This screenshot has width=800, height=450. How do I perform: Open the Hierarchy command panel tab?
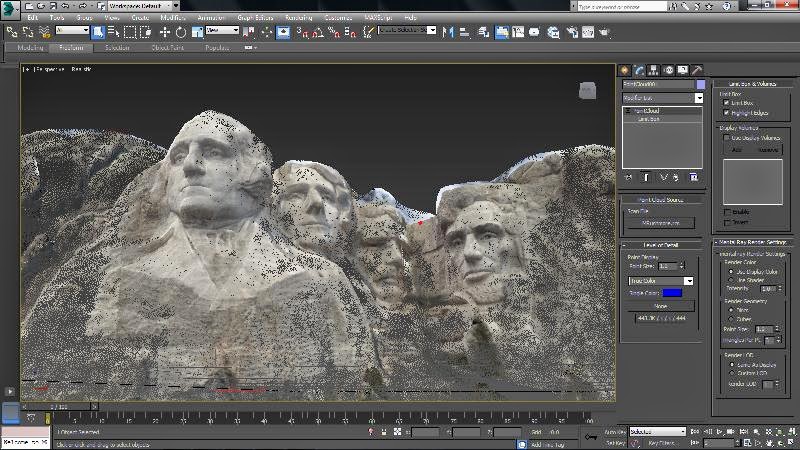(653, 70)
